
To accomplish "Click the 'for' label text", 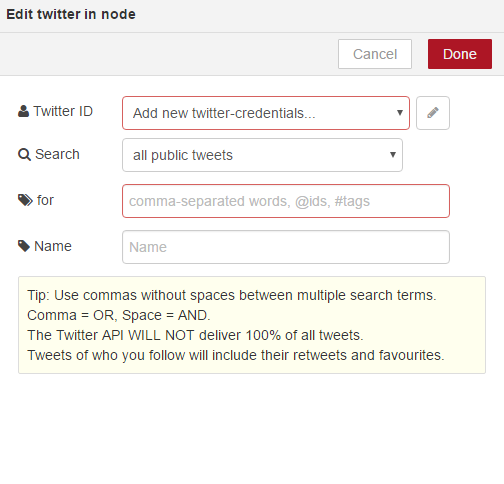I will coord(45,200).
